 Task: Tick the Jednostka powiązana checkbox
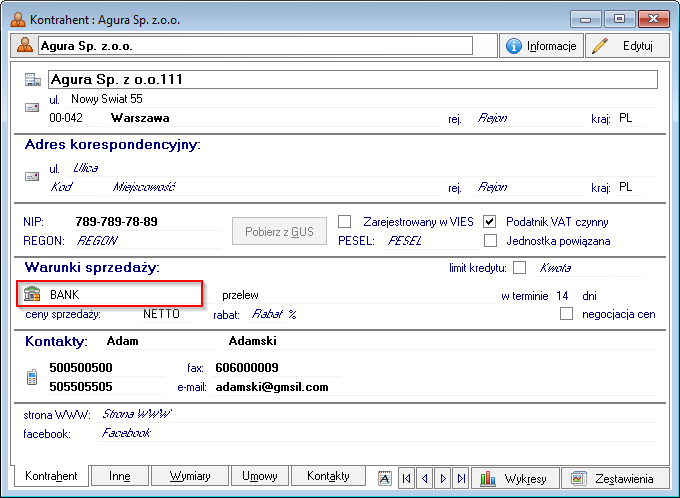[x=490, y=241]
